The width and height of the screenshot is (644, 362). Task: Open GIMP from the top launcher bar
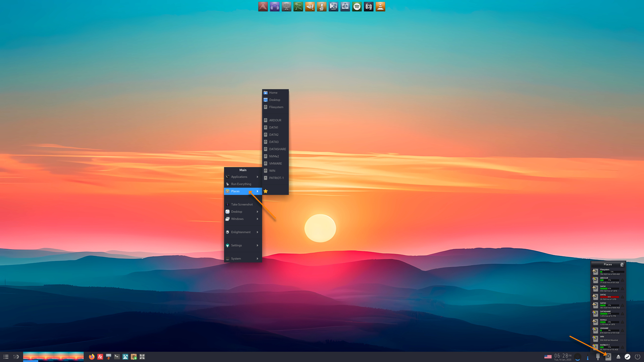click(310, 7)
